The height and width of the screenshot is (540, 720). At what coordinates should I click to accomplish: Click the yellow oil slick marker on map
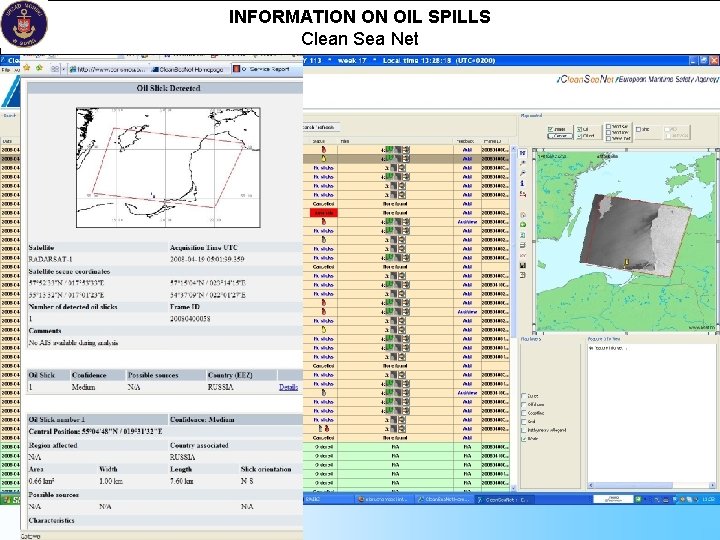[626, 262]
